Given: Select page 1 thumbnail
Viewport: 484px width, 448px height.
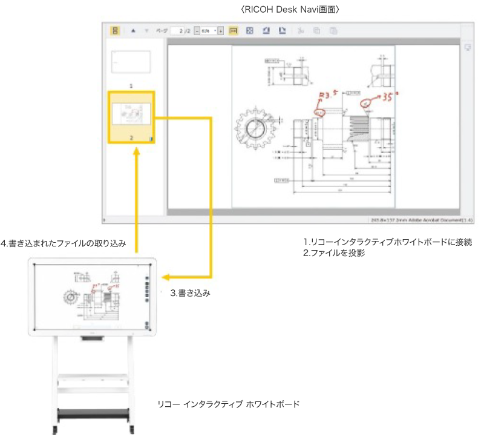Looking at the screenshot, I should click(131, 62).
